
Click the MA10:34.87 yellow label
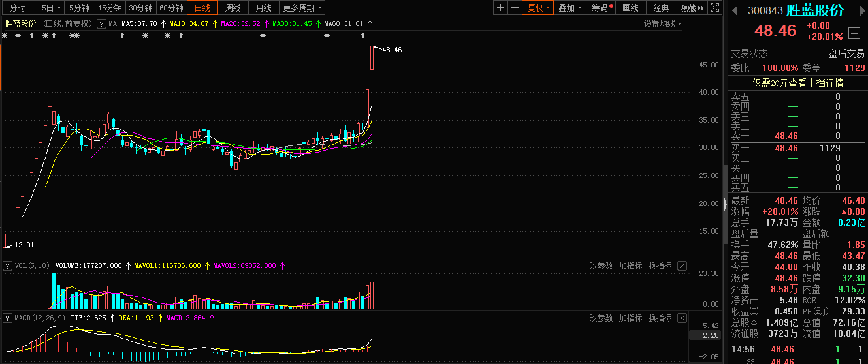click(189, 23)
